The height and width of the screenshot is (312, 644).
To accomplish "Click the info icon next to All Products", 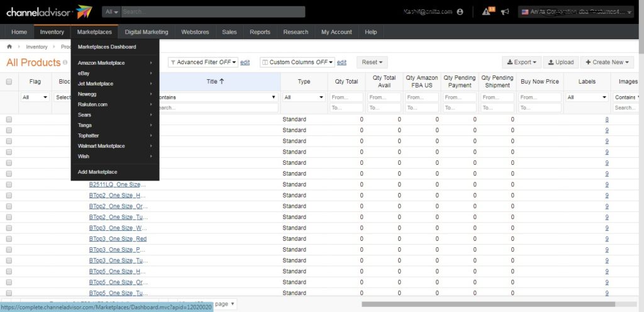I will point(65,62).
